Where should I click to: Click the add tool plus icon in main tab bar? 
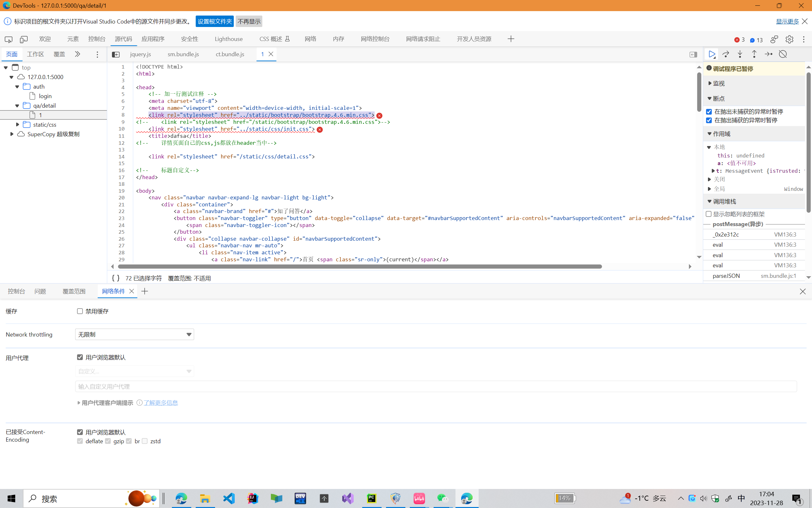coord(511,39)
